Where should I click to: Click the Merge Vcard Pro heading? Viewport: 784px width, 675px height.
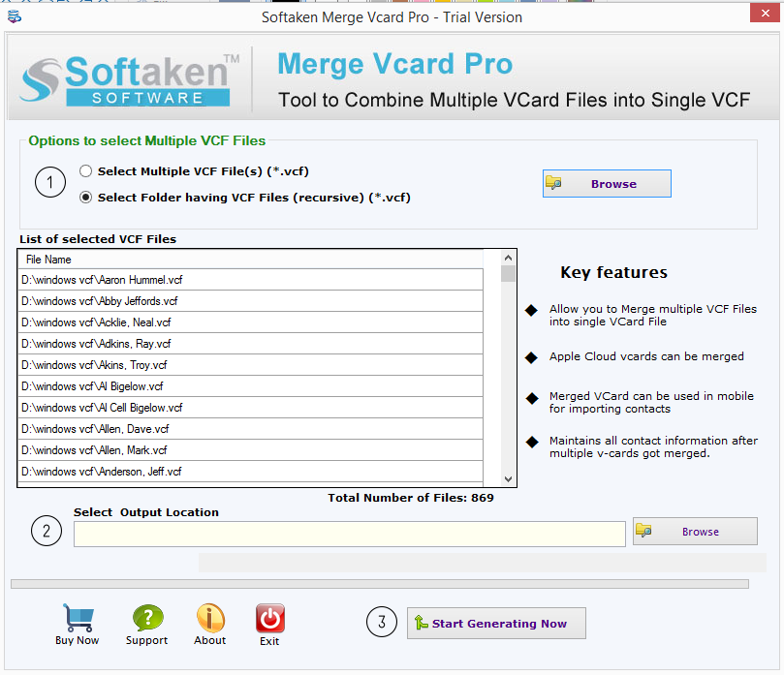pos(395,64)
